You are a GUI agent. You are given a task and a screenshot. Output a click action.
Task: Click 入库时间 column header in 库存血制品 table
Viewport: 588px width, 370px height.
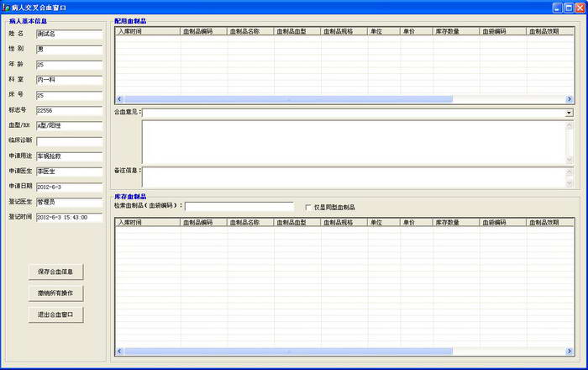[148, 223]
